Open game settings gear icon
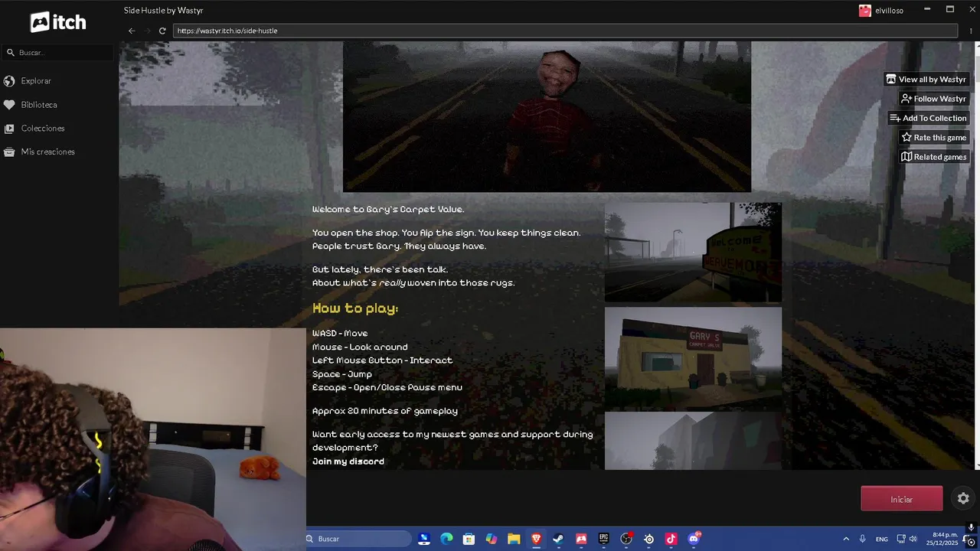Viewport: 980px width, 551px height. coord(963,499)
